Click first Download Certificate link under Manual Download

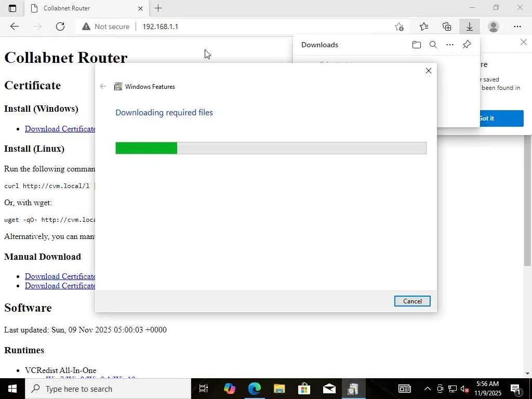(60, 276)
